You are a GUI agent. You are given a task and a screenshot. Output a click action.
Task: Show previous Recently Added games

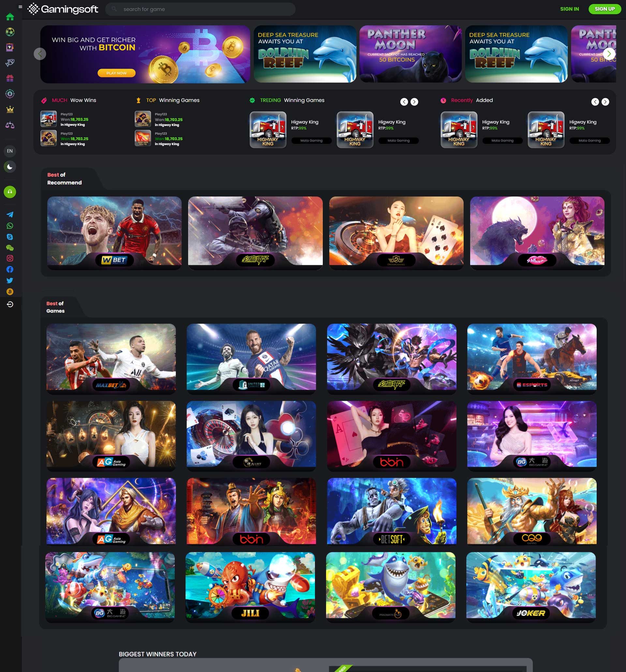595,102
